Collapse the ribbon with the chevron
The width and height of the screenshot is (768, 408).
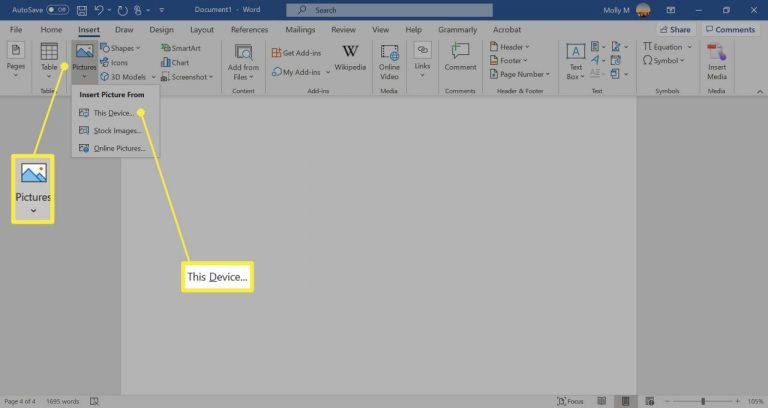tap(760, 92)
